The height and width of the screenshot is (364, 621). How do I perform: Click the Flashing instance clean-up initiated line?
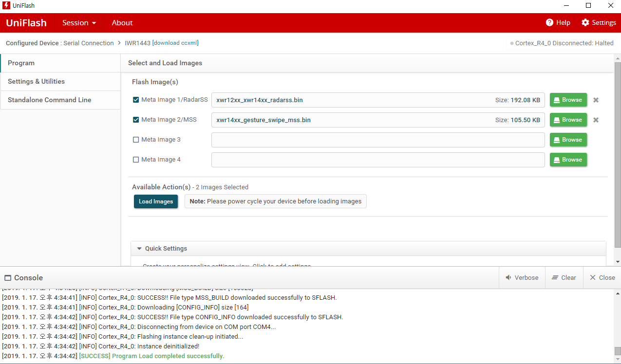click(x=122, y=337)
